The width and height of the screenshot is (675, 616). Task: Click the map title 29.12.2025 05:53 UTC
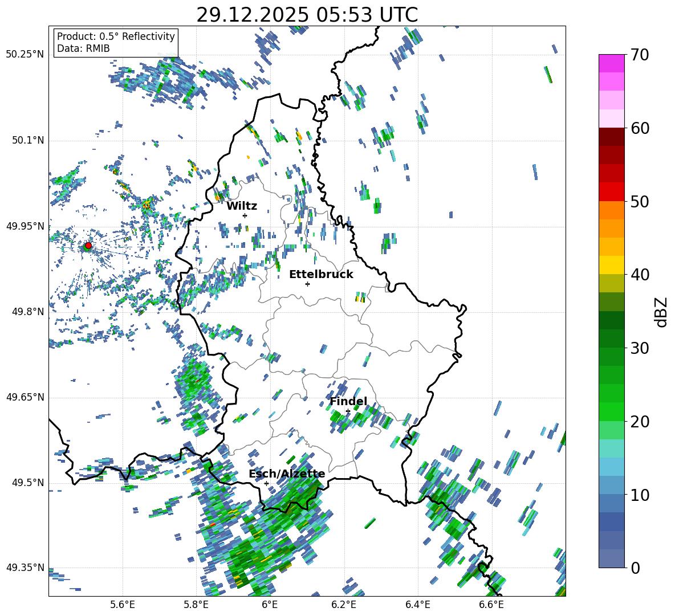[307, 15]
